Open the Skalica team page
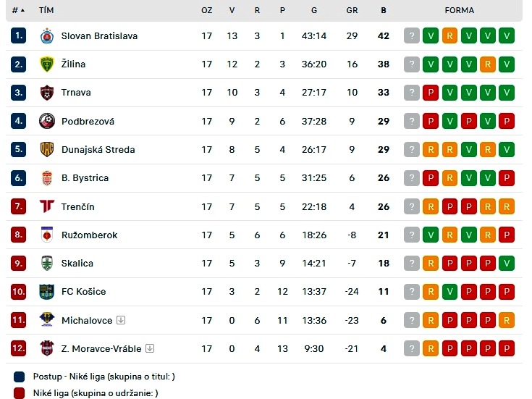The image size is (532, 399). click(x=77, y=263)
